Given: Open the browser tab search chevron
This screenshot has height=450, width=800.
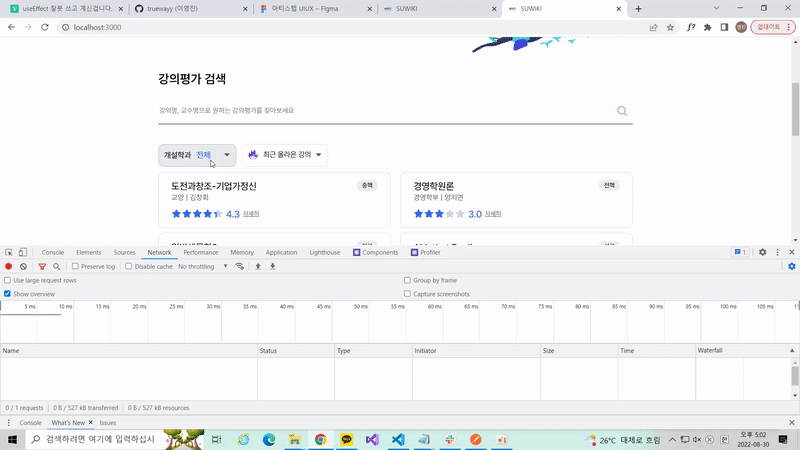Looking at the screenshot, I should pos(716,8).
